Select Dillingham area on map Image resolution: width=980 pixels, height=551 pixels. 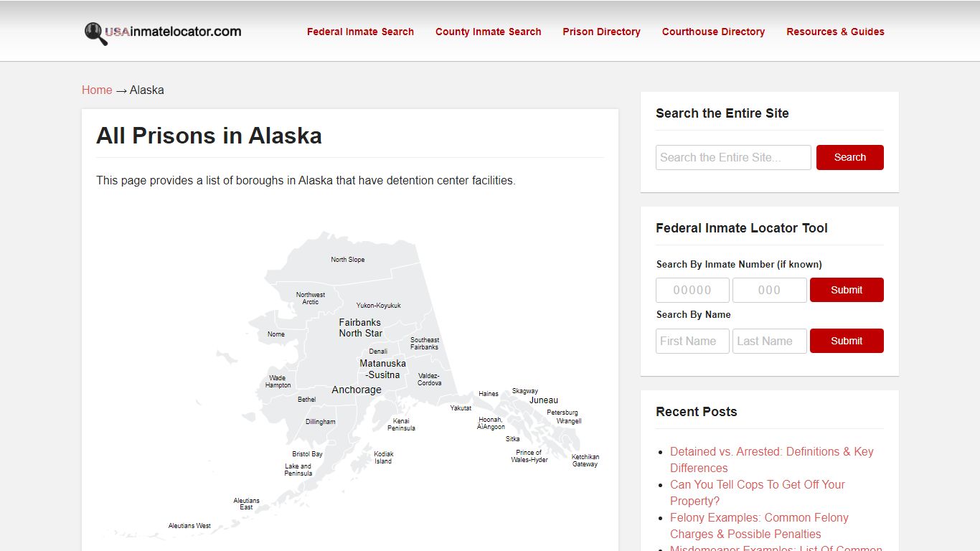320,422
